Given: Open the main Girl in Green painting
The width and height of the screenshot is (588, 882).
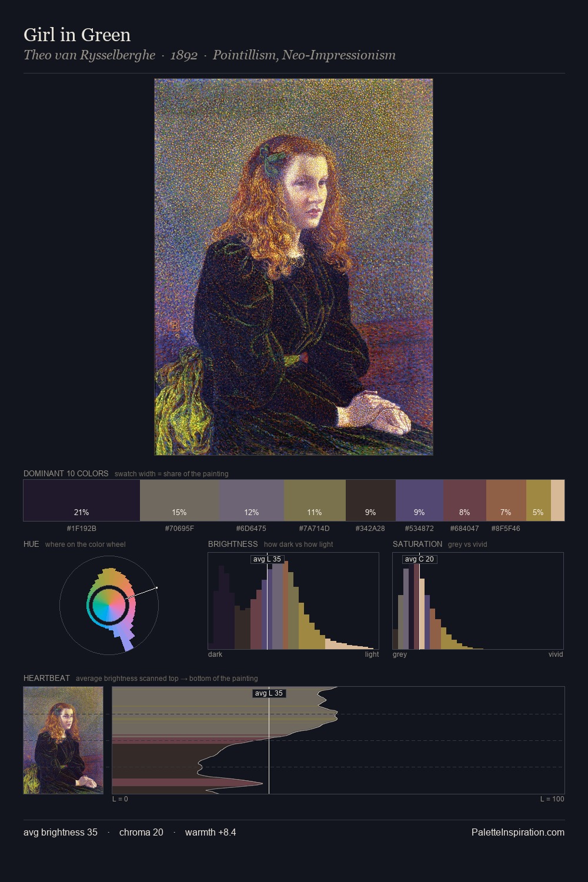Looking at the screenshot, I should tap(293, 267).
